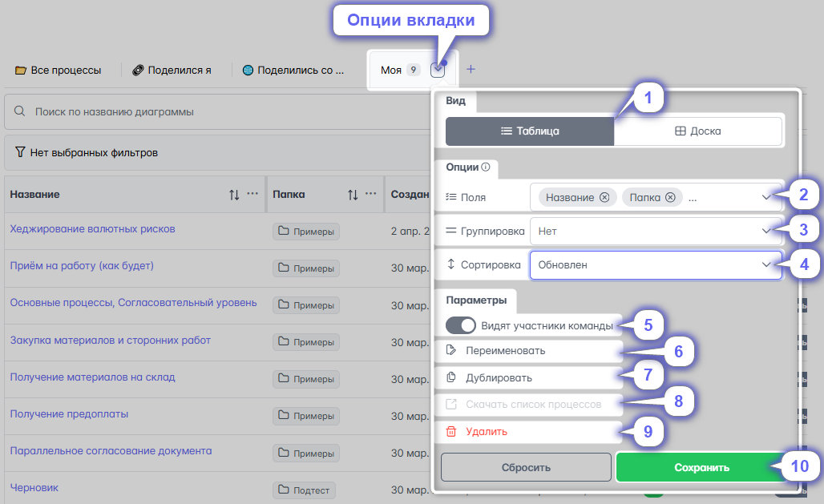
Task: Switch view to Доска
Action: tap(698, 131)
